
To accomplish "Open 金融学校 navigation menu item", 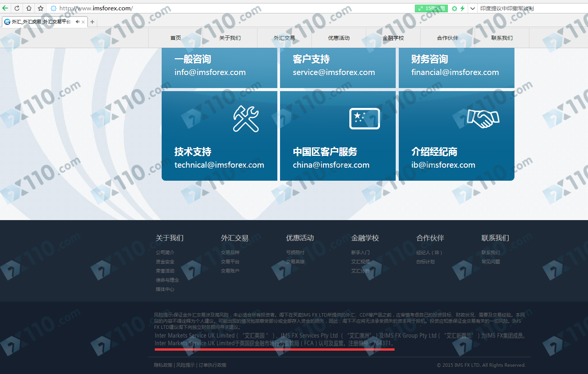I will tap(393, 38).
